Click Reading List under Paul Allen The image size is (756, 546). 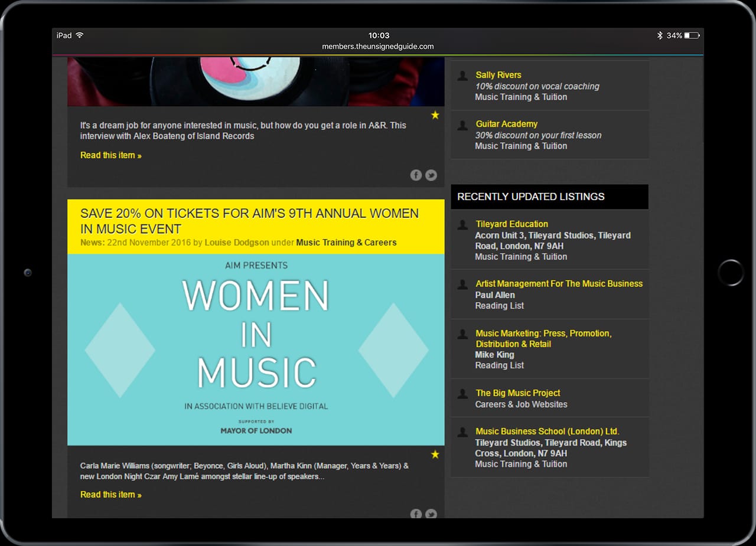[500, 306]
